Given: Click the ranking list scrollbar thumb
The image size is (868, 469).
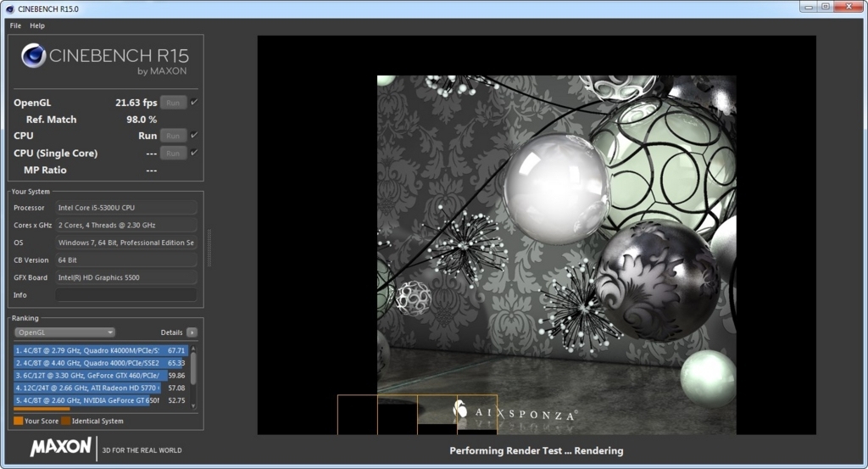Looking at the screenshot, I should pyautogui.click(x=193, y=368).
